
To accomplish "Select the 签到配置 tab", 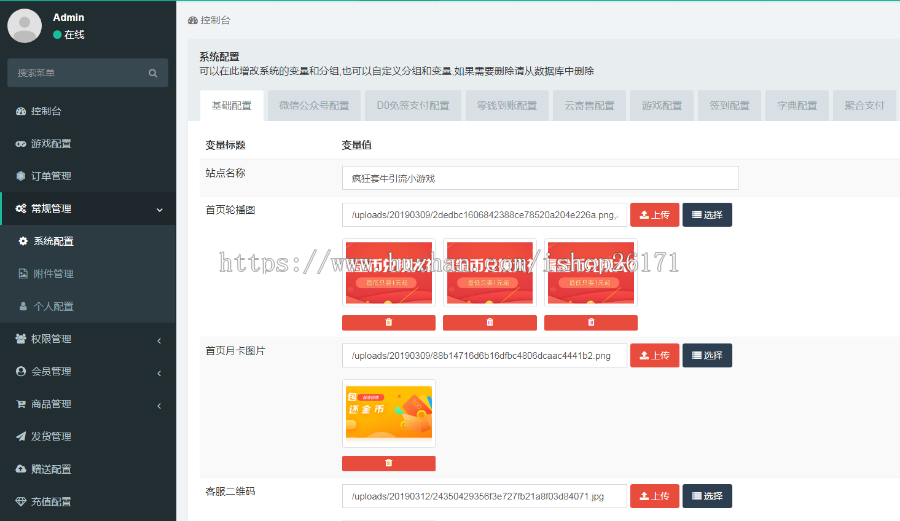I will (x=729, y=106).
